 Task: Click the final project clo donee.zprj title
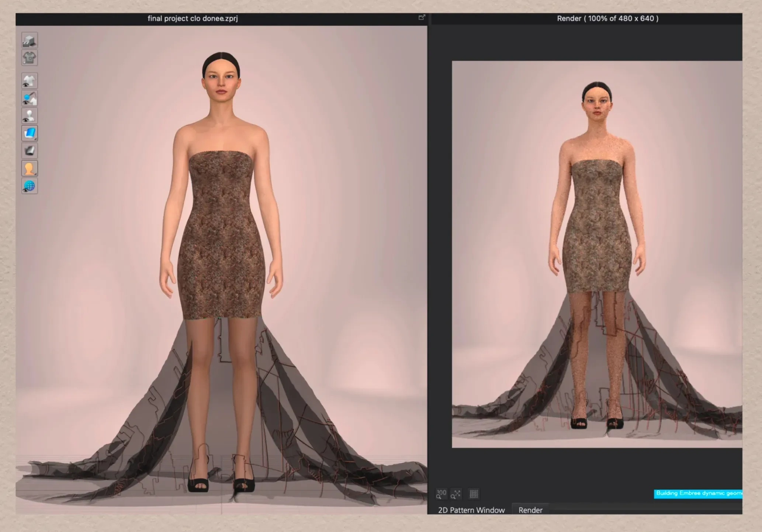click(x=193, y=18)
